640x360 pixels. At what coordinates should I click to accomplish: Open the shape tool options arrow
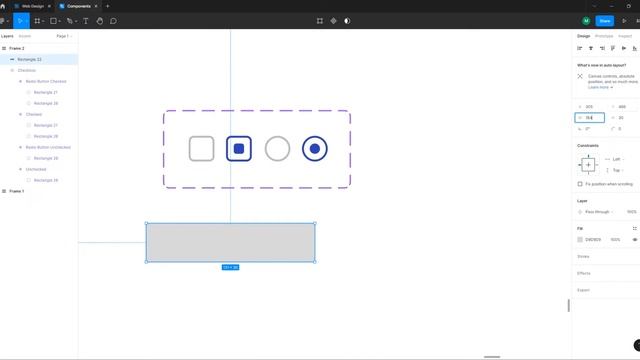tap(60, 21)
